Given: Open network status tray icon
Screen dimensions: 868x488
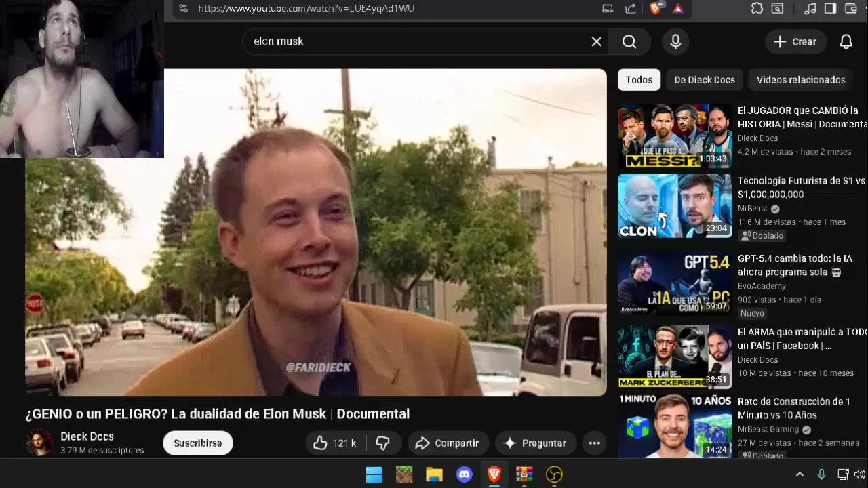Looking at the screenshot, I should [843, 474].
